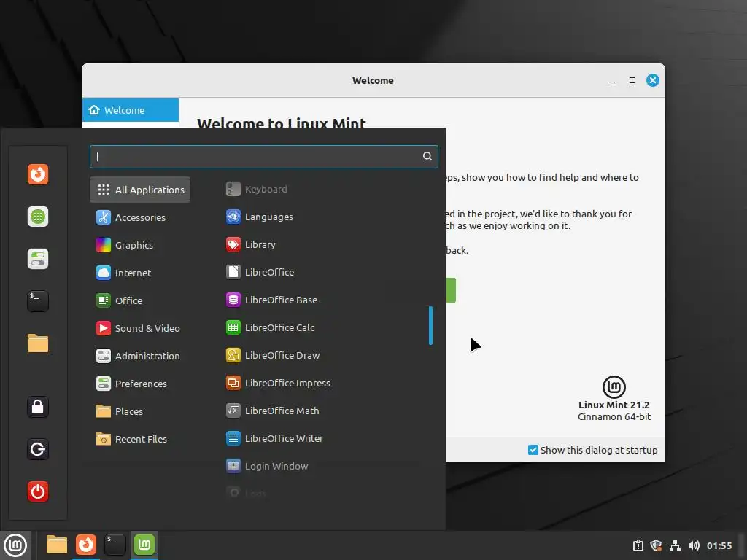This screenshot has height=560, width=747.
Task: Open Terminal from the menu favorites sidebar
Action: pyautogui.click(x=38, y=301)
